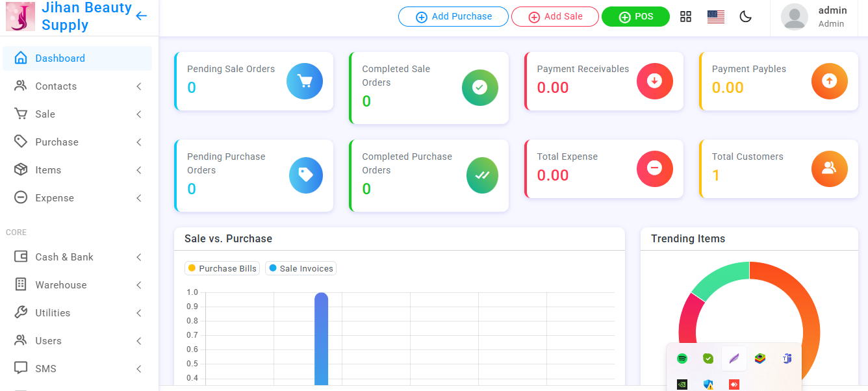
Task: Toggle Purchase Bills series in chart legend
Action: [222, 268]
